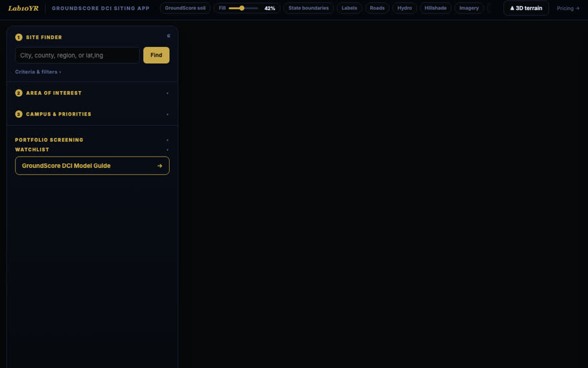Click the arrow on GroundScore DCI Model Guide

click(160, 166)
